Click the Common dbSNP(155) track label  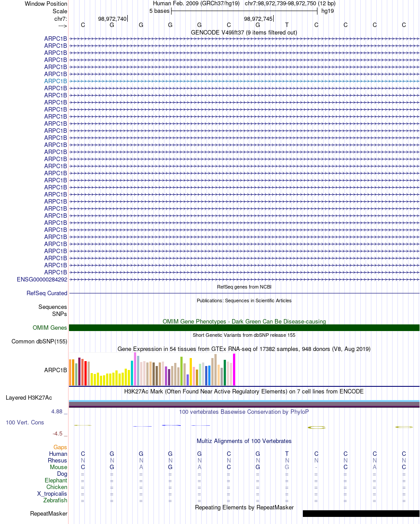pos(39,342)
